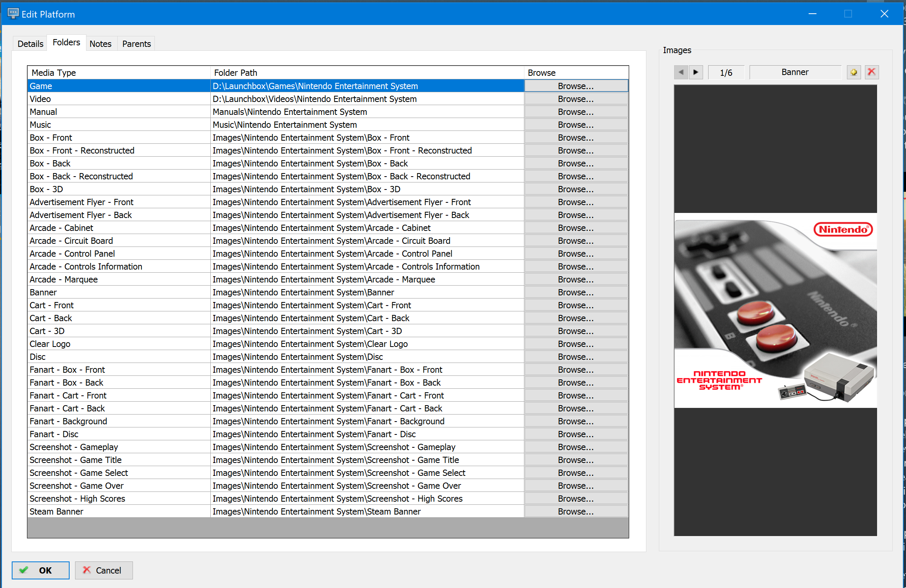Select the Box - Back media type cell

click(119, 163)
